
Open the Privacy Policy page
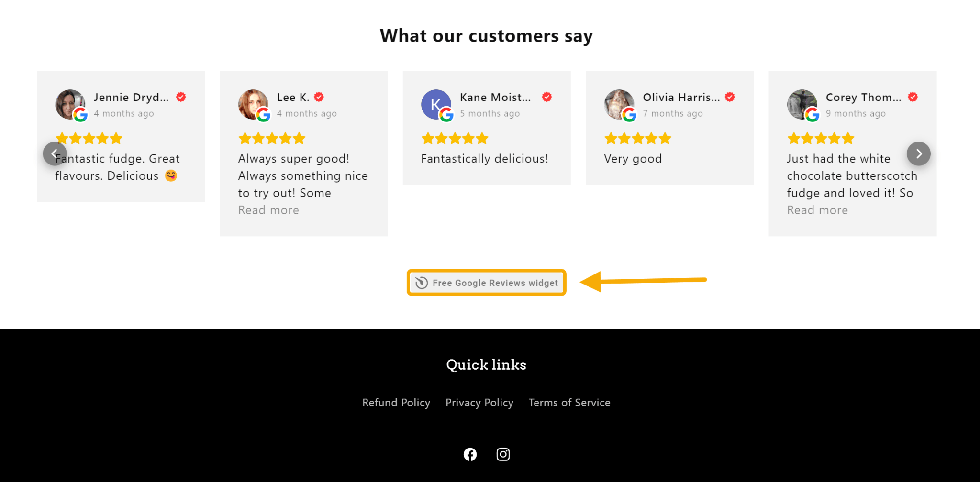[x=479, y=403]
